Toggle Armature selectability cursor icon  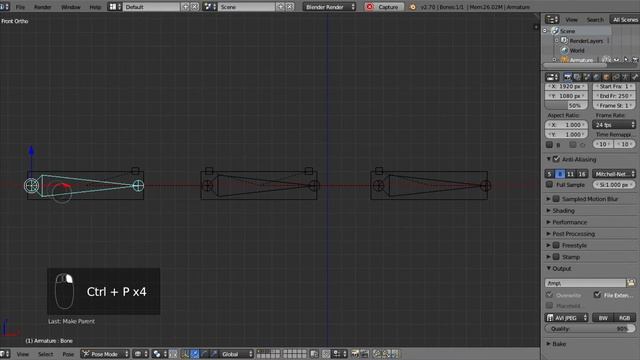(x=626, y=60)
